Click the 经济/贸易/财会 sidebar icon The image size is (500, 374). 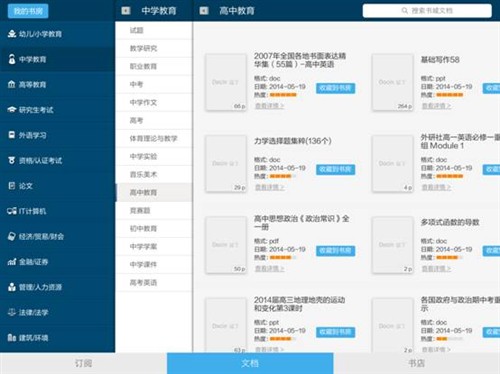tap(12, 236)
